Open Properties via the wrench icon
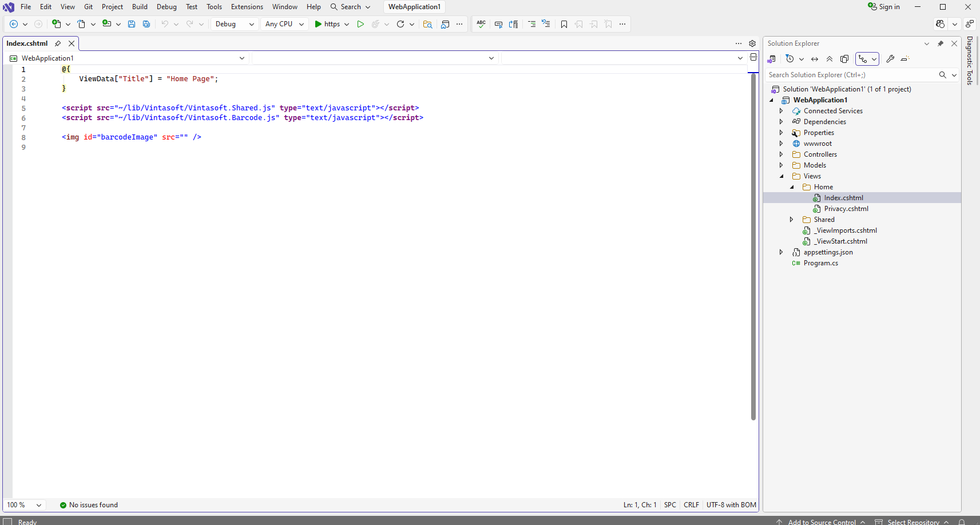980x525 pixels. point(890,59)
